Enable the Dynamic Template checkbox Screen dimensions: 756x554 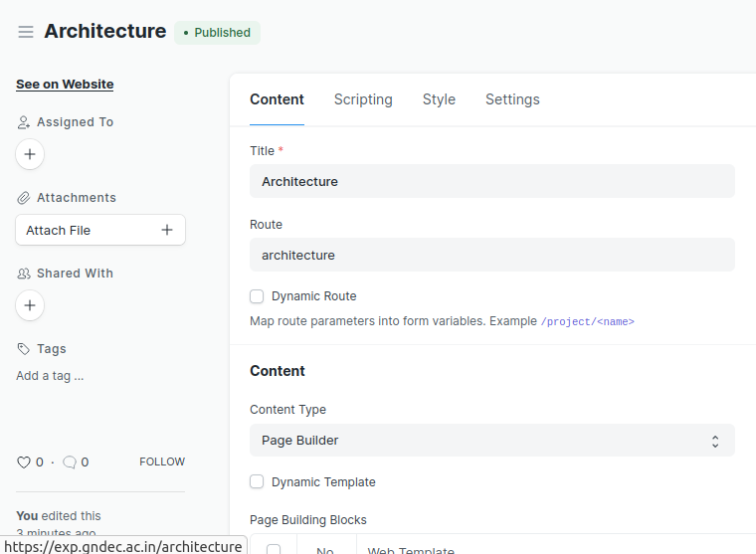(x=257, y=482)
